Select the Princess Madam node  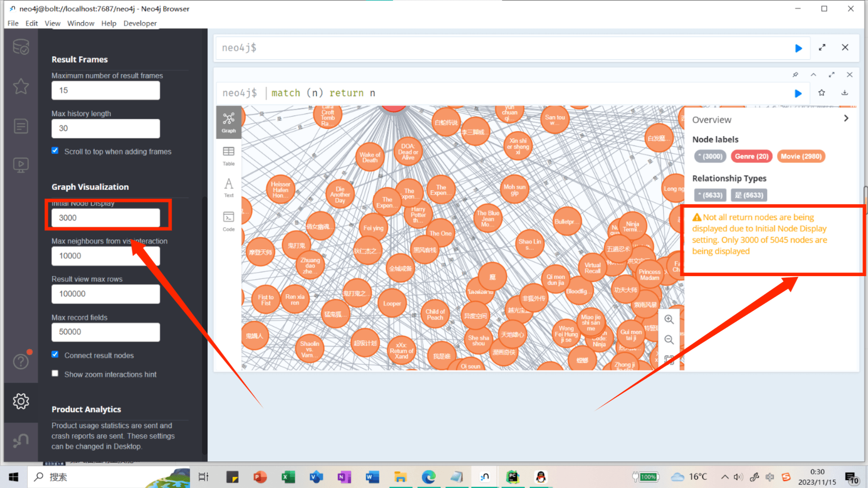pyautogui.click(x=650, y=274)
